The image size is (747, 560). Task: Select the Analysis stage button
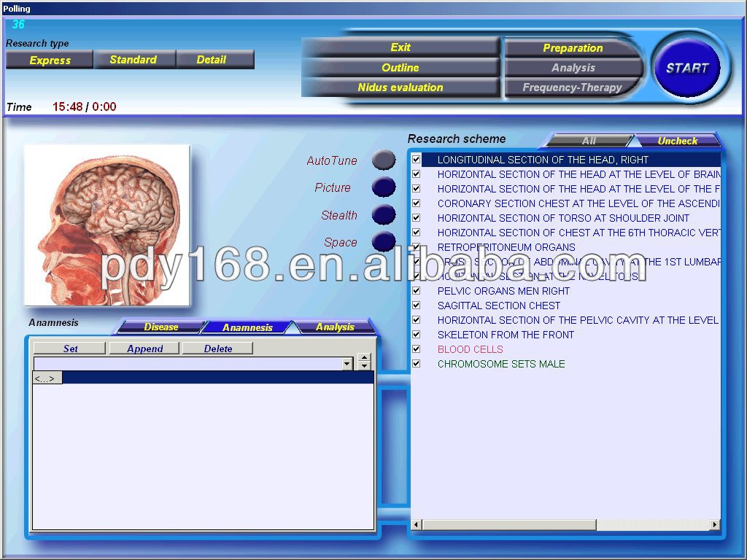pos(573,68)
